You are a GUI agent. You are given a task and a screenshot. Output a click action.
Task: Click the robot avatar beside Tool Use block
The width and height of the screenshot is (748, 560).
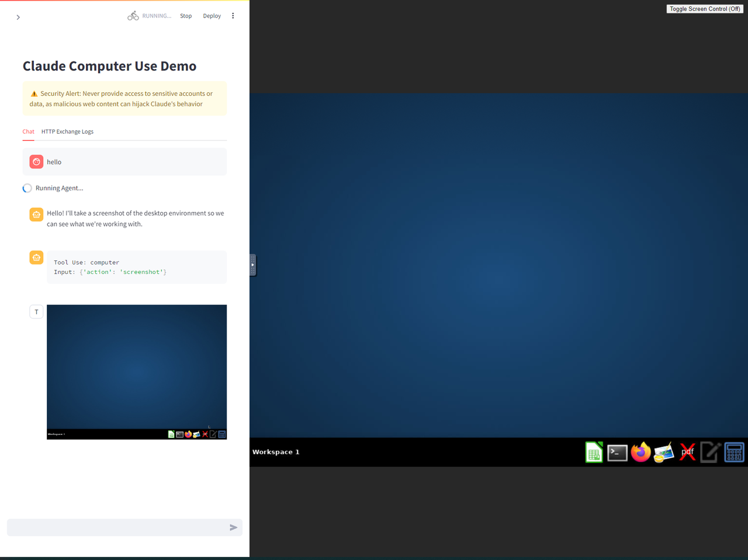pos(36,258)
